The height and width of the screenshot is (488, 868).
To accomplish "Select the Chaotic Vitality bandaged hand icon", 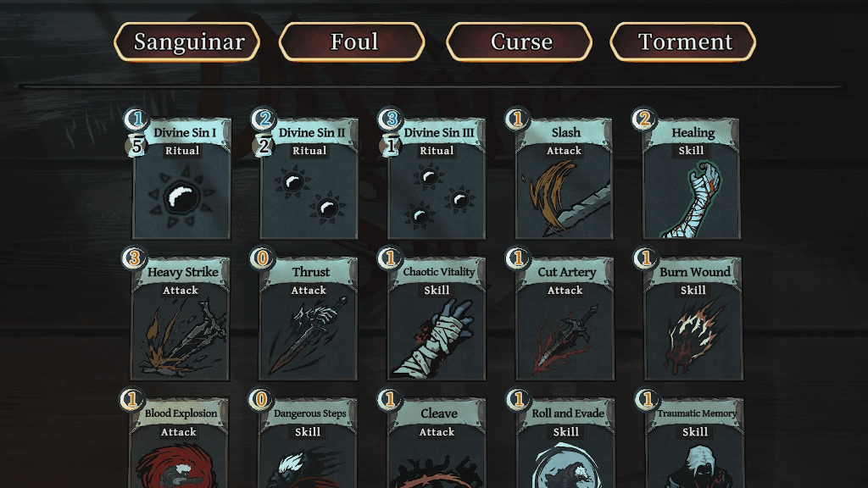I will coord(437,338).
